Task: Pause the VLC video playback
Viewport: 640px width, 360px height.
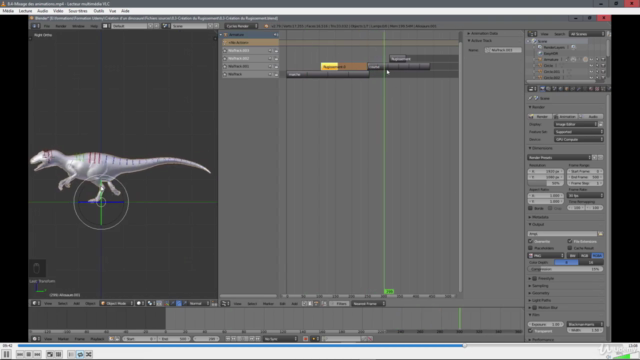Action: point(7,354)
